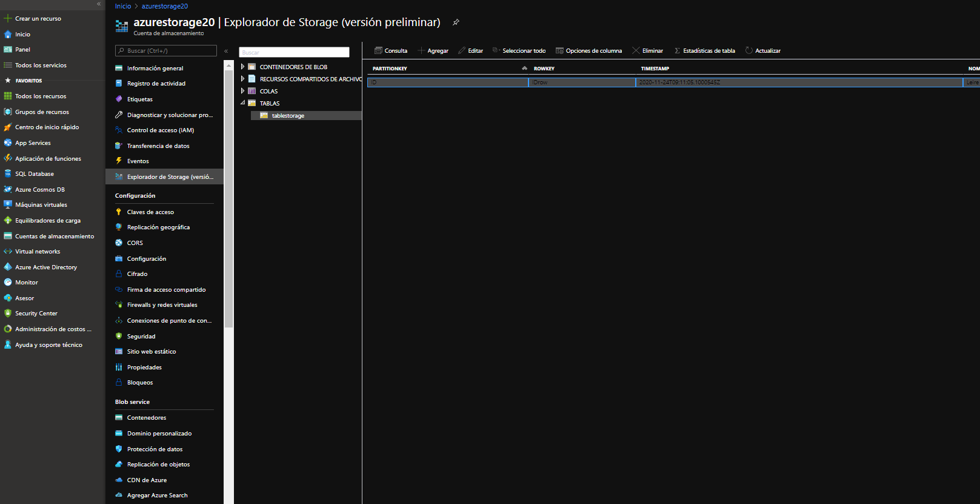Screen dimensions: 980x504
Task: Expand the COLAS tree node
Action: 242,91
